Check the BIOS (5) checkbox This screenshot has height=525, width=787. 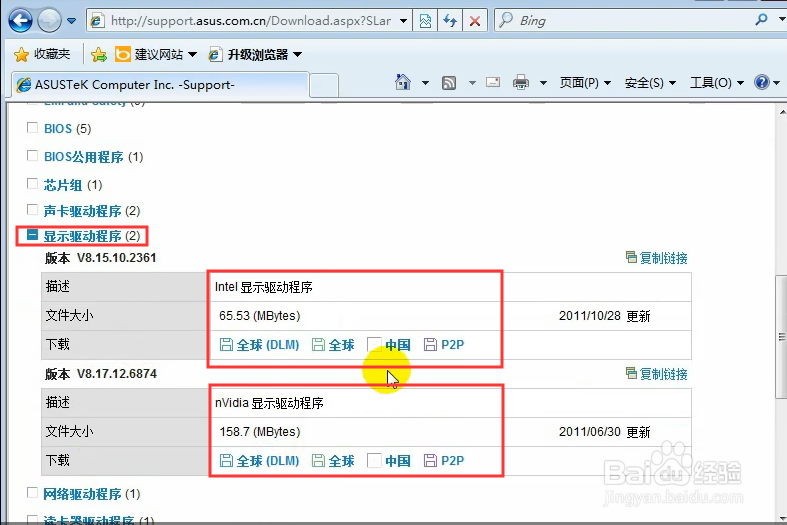point(32,127)
